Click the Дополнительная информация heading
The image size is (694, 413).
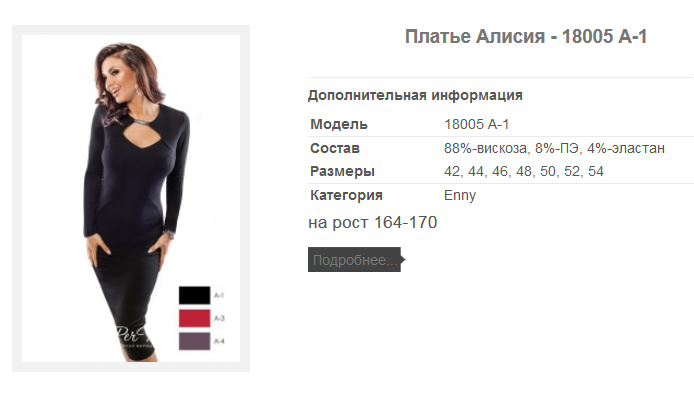(x=415, y=95)
